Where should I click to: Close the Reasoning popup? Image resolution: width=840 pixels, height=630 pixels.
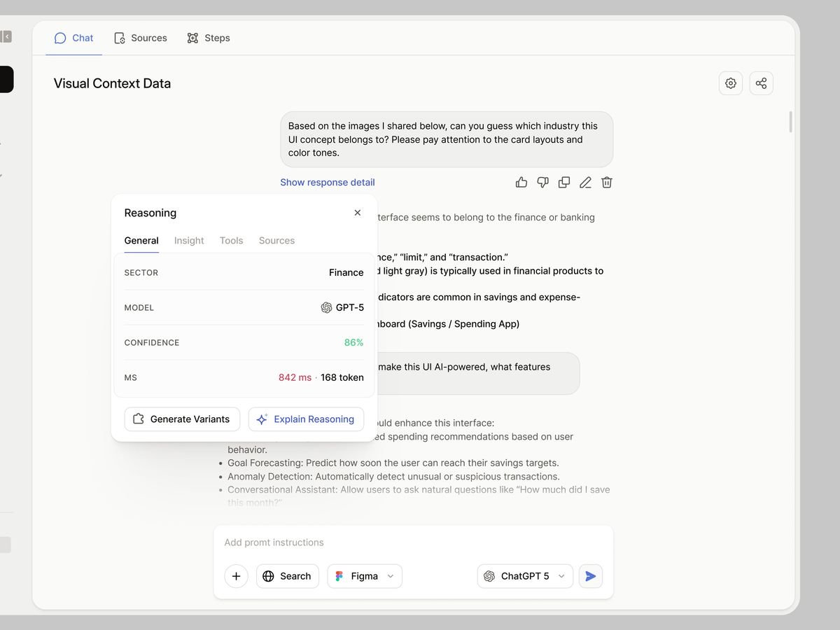[358, 213]
